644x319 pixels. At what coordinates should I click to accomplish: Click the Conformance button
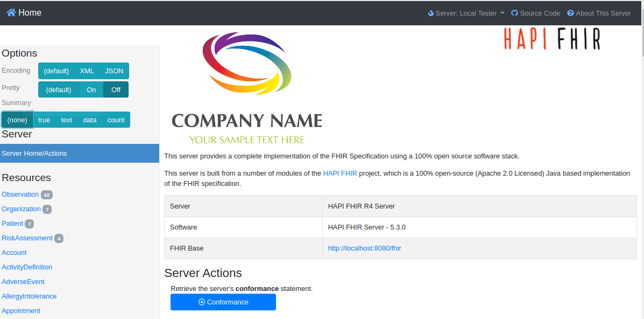223,302
